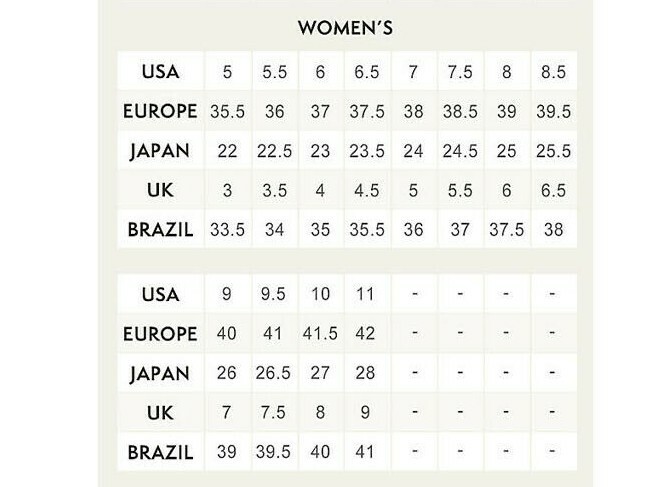Screen dimensions: 668x487
Task: Click the EUROPE label in the first table
Action: point(161,113)
